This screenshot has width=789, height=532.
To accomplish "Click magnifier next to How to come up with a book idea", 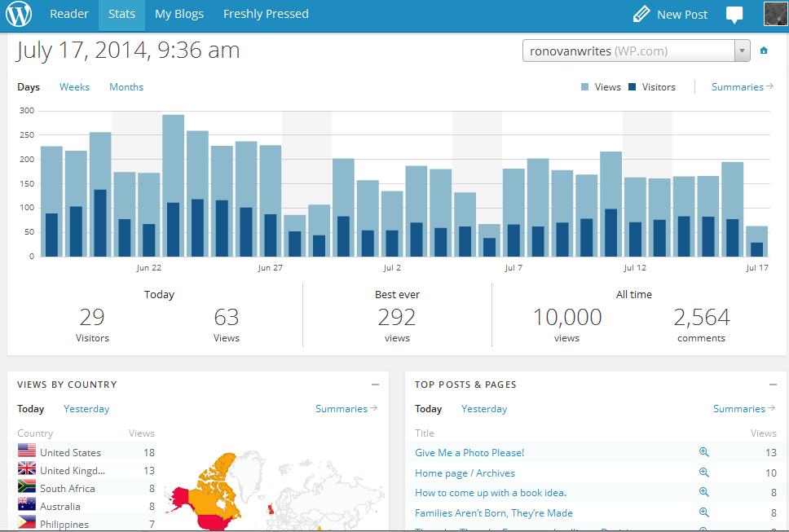I will point(704,493).
